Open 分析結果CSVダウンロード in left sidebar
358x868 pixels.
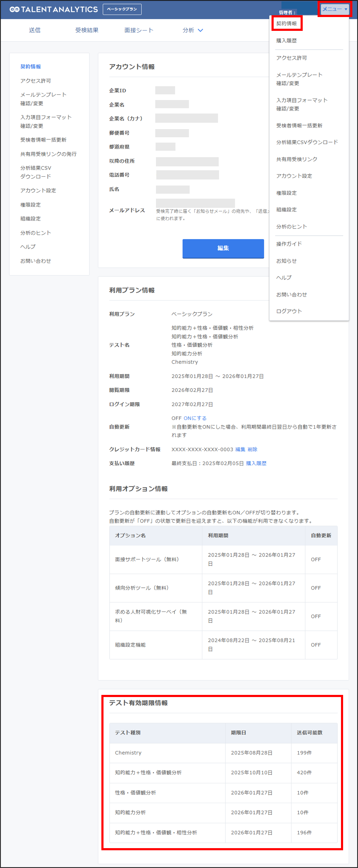click(35, 172)
